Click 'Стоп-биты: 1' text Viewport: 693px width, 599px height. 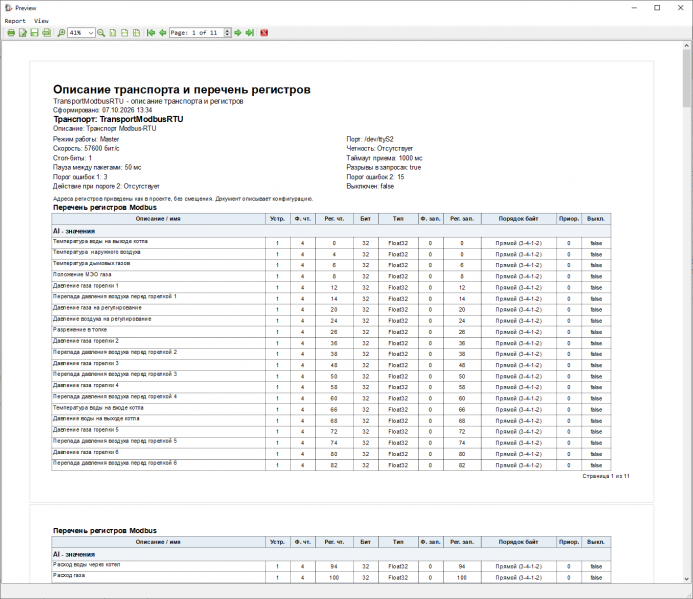click(72, 158)
